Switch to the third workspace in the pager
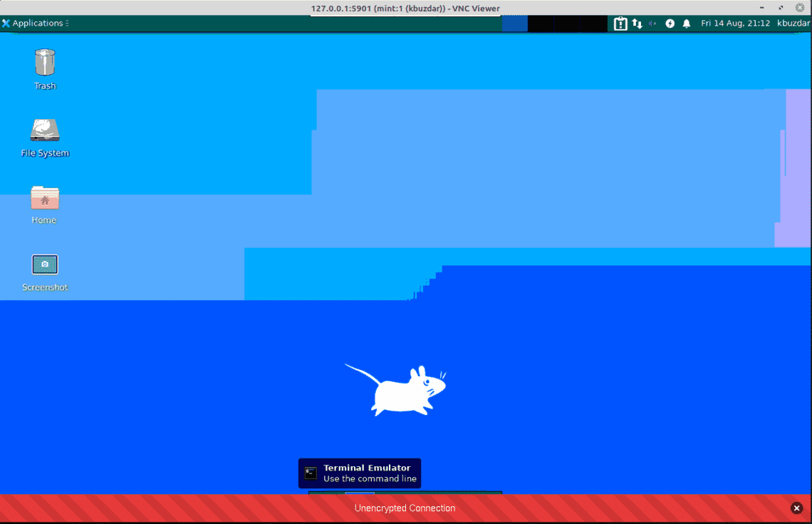812x524 pixels. pos(568,24)
